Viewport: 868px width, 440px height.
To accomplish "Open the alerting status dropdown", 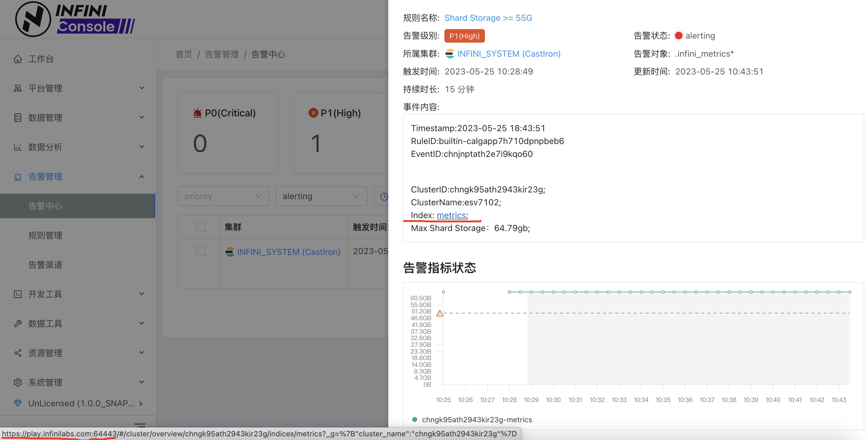I will [x=321, y=196].
